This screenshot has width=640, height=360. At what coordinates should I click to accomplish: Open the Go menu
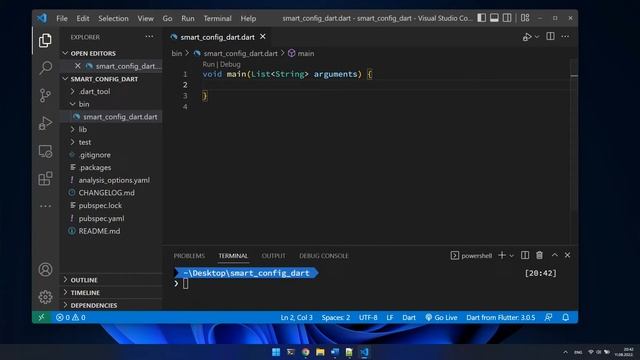pos(167,18)
